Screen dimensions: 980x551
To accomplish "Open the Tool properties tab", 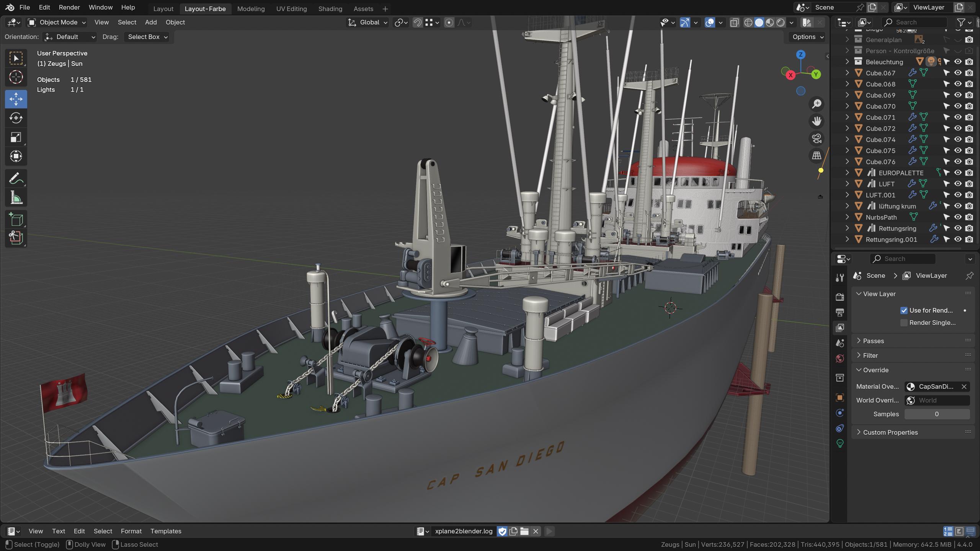I will (840, 277).
